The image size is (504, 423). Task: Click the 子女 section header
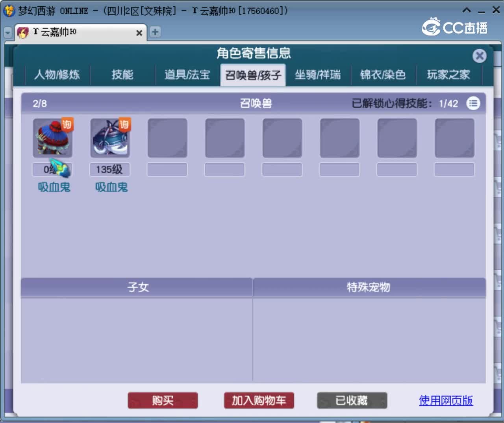point(137,287)
